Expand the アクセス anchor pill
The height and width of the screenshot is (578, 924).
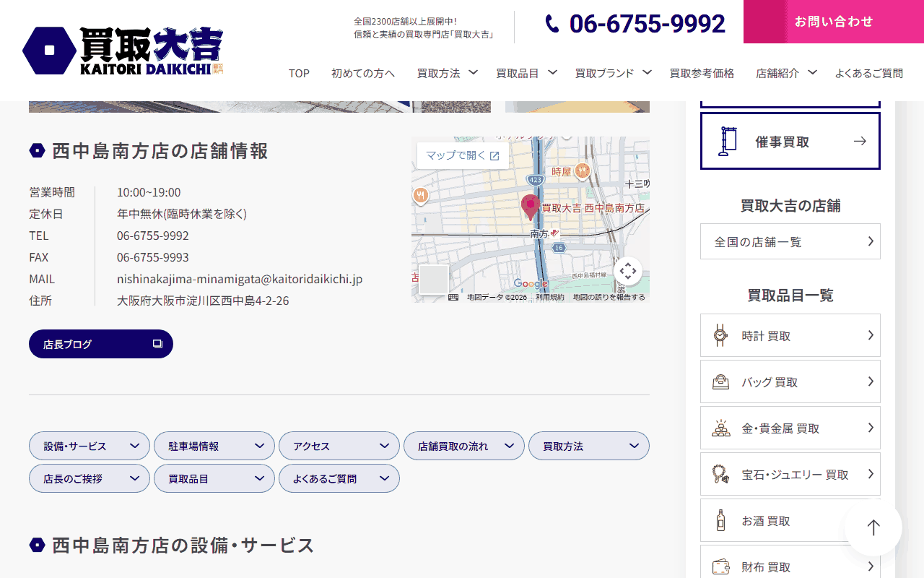(339, 446)
